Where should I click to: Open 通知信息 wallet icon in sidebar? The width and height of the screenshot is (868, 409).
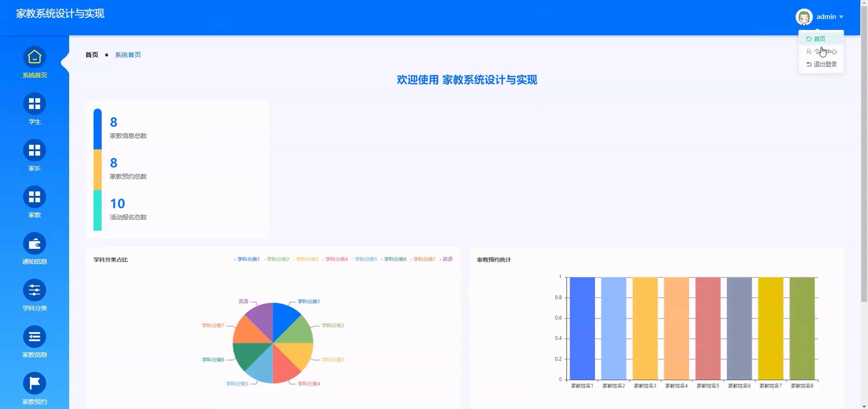(x=35, y=244)
